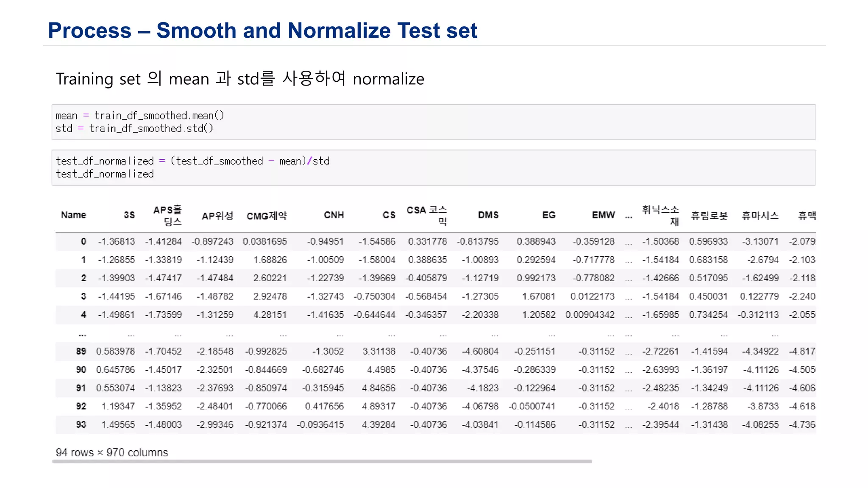This screenshot has width=868, height=488.
Task: Click the 'DMS' column header
Action: click(x=488, y=215)
